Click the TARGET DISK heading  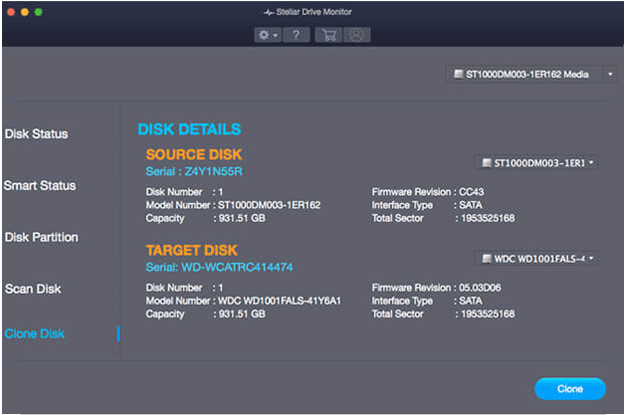(x=192, y=250)
